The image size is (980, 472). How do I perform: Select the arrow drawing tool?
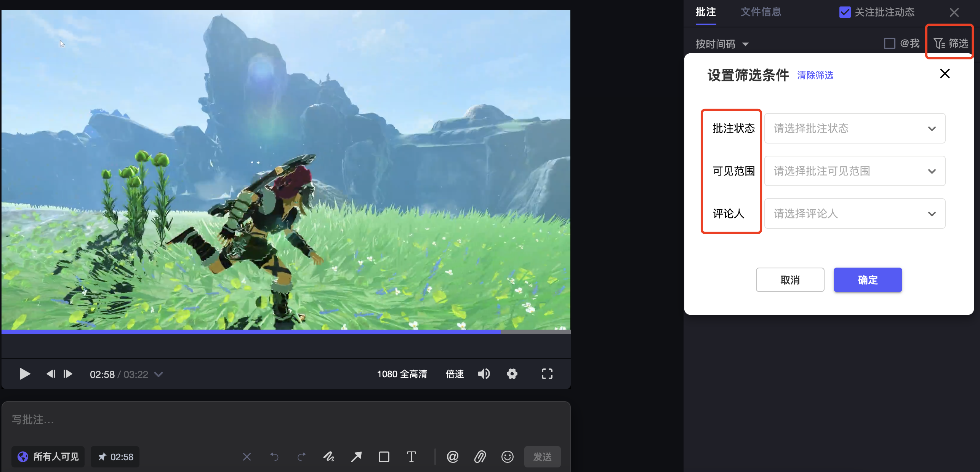[x=356, y=456]
